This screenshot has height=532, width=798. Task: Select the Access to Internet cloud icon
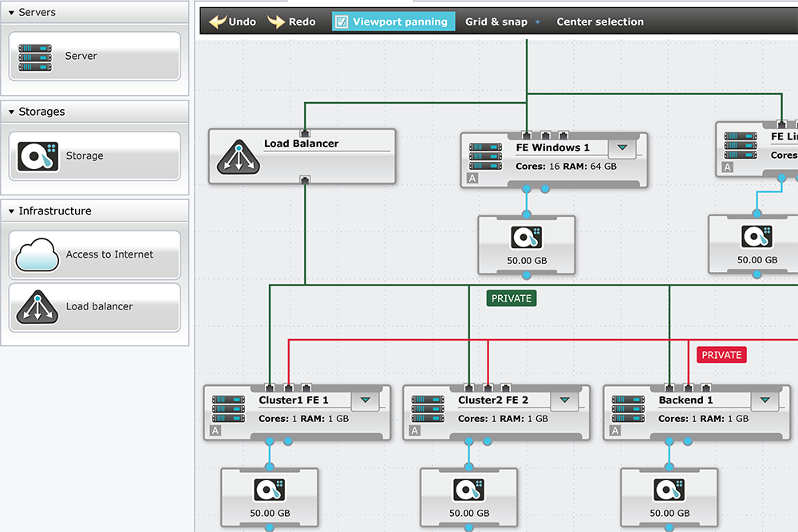(36, 255)
